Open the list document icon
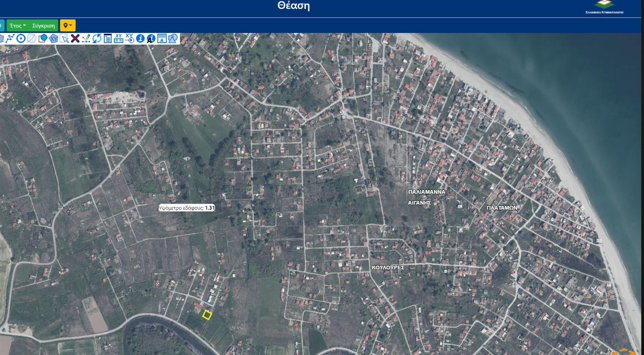This screenshot has width=644, height=355. [107, 39]
